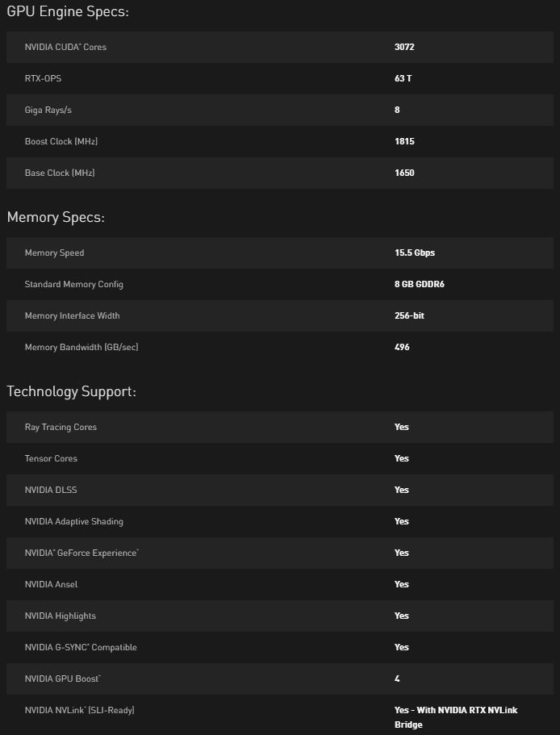Image resolution: width=560 pixels, height=735 pixels.
Task: Select the Ray Tracing Cores label
Action: [61, 427]
